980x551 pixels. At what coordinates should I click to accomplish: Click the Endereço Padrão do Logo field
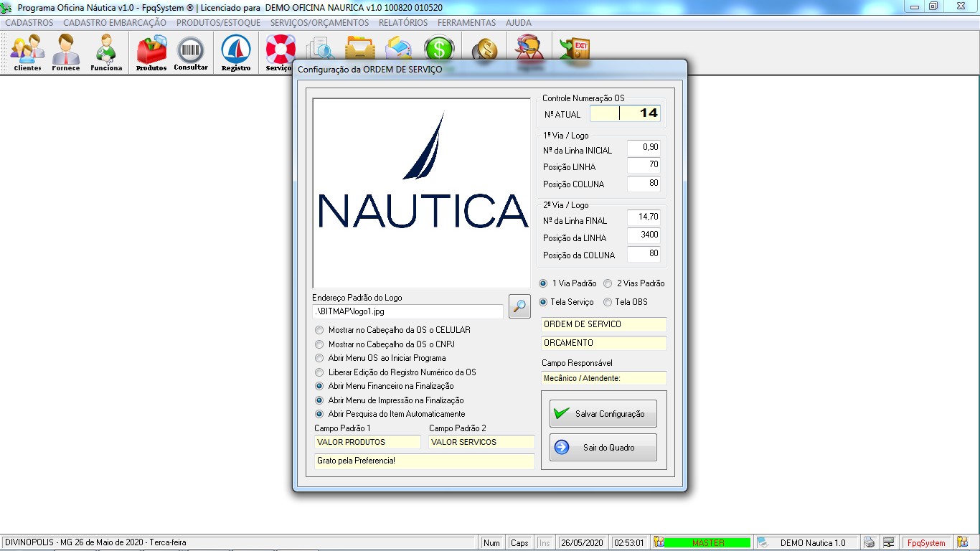(407, 311)
